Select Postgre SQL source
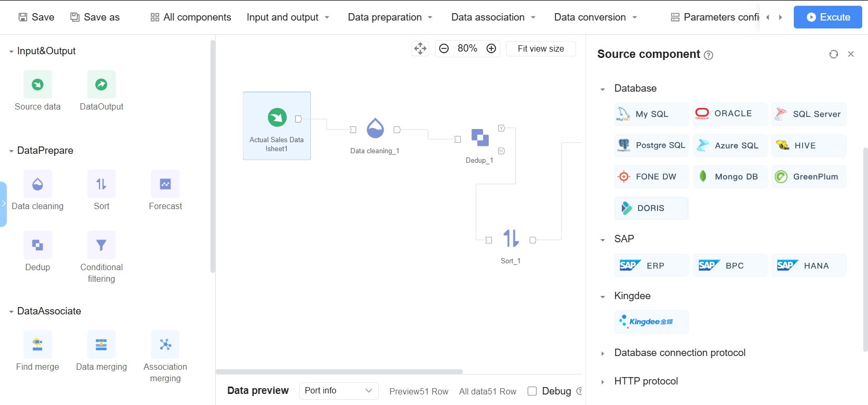Viewport: 868px width, 405px height. [x=651, y=145]
